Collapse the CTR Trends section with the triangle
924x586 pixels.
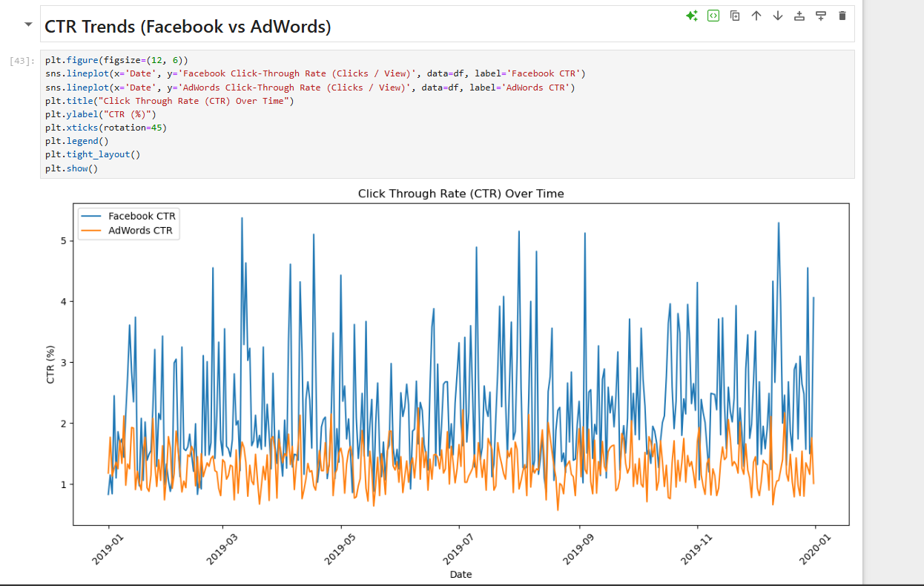pos(27,23)
